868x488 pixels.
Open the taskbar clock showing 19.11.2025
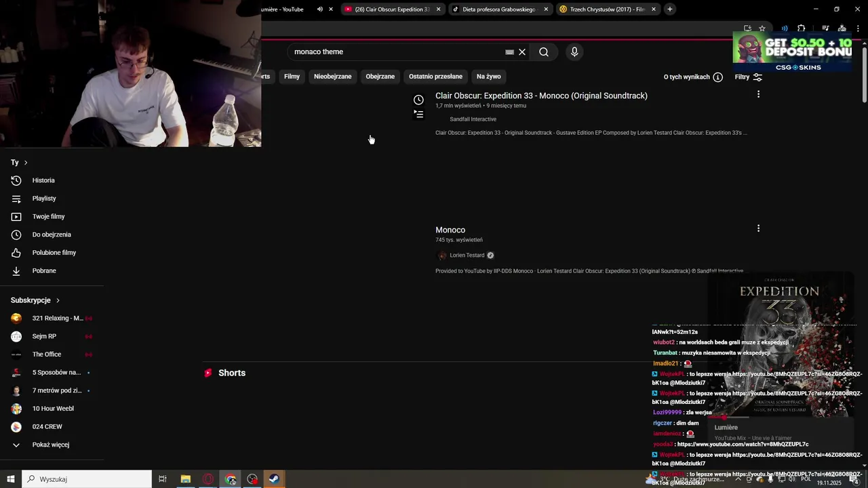tap(829, 479)
